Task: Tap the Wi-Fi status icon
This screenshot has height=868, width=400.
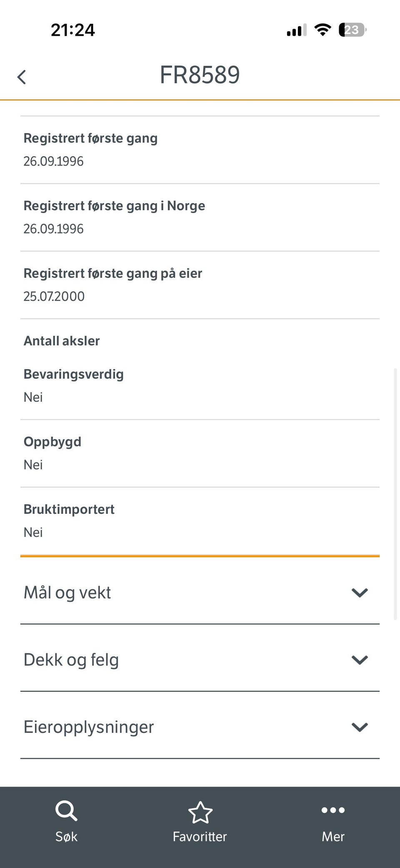Action: (322, 30)
